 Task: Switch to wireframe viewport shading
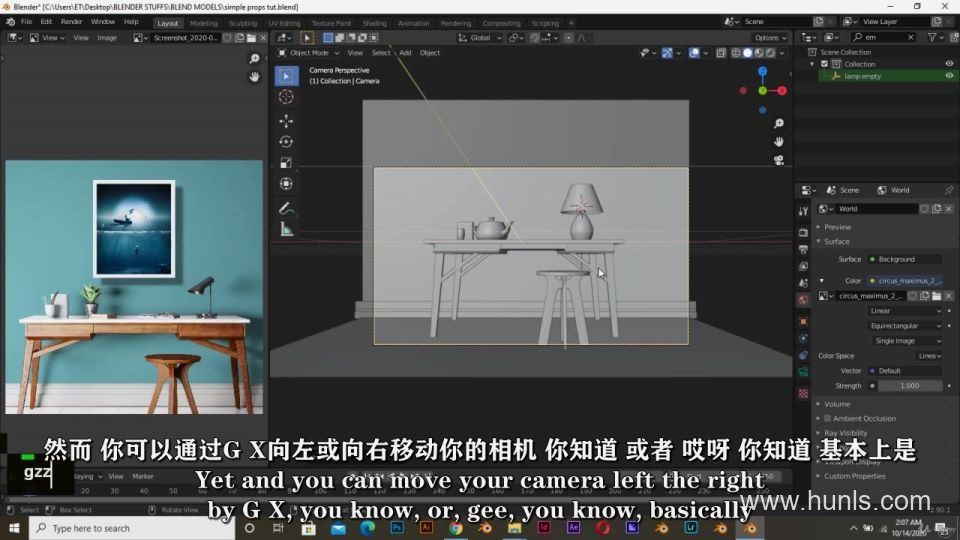[x=736, y=53]
